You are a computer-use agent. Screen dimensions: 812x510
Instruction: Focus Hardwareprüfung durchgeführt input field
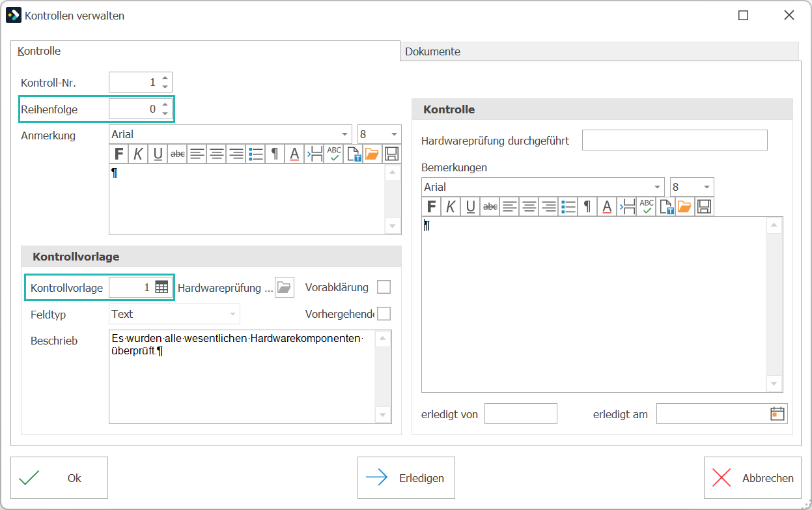coord(675,140)
